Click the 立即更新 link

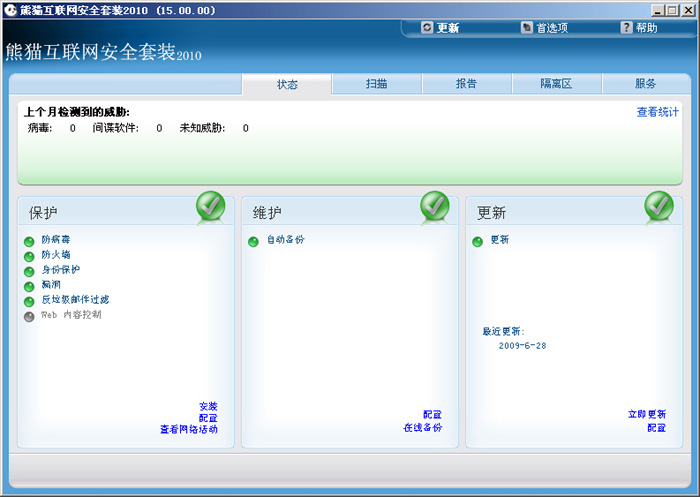[x=646, y=414]
